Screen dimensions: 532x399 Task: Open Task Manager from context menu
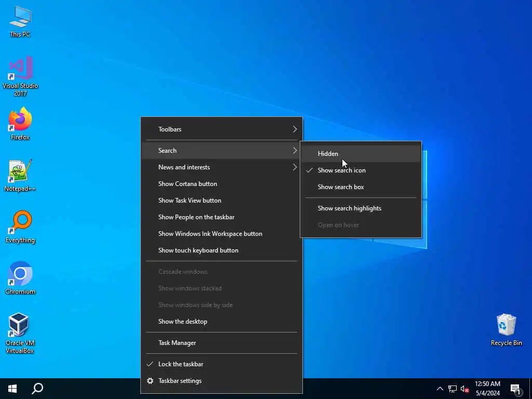tap(221, 343)
